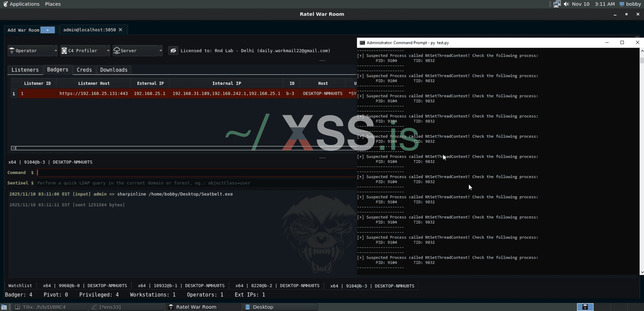Image resolution: width=644 pixels, height=311 pixels.
Task: Click the External IP column header
Action: pyautogui.click(x=150, y=83)
